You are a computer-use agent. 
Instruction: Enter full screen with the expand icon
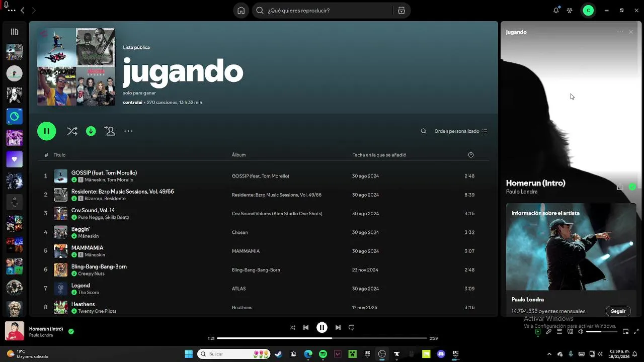[636, 332]
